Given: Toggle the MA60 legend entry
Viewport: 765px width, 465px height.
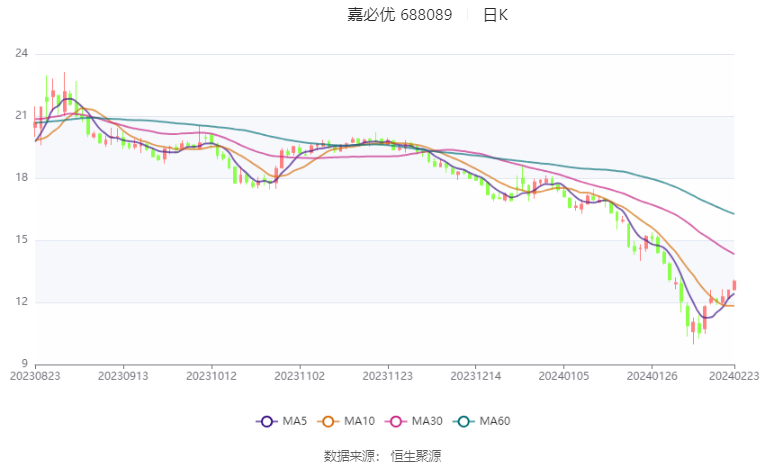Looking at the screenshot, I should (x=482, y=421).
